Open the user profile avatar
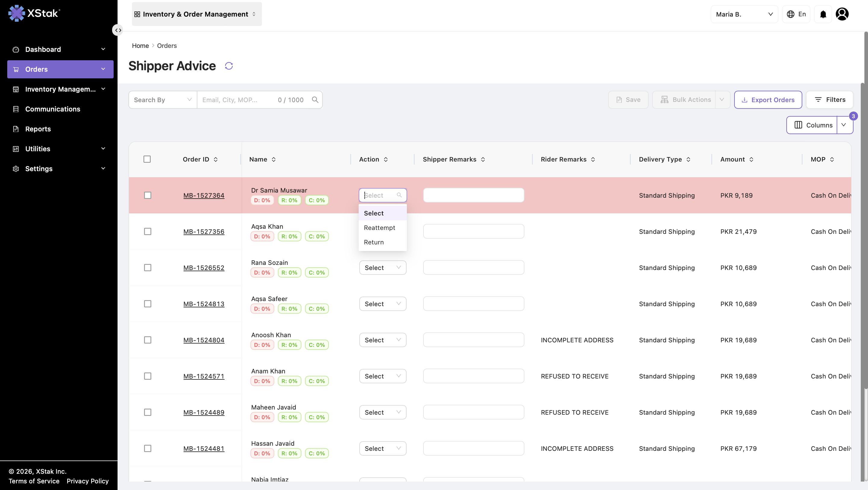This screenshot has width=868, height=490. (842, 14)
